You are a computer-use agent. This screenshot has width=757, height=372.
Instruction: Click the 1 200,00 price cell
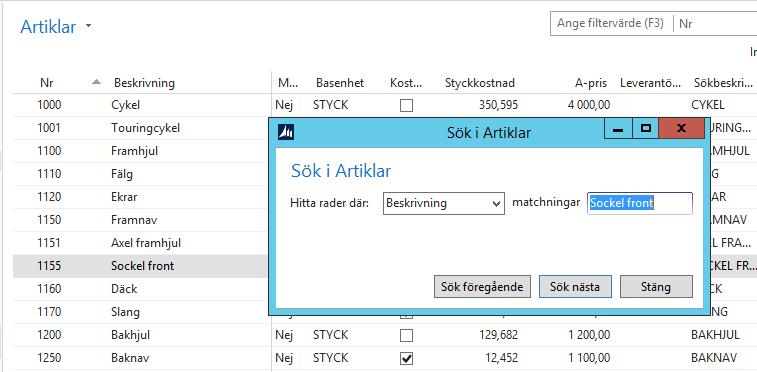(589, 334)
